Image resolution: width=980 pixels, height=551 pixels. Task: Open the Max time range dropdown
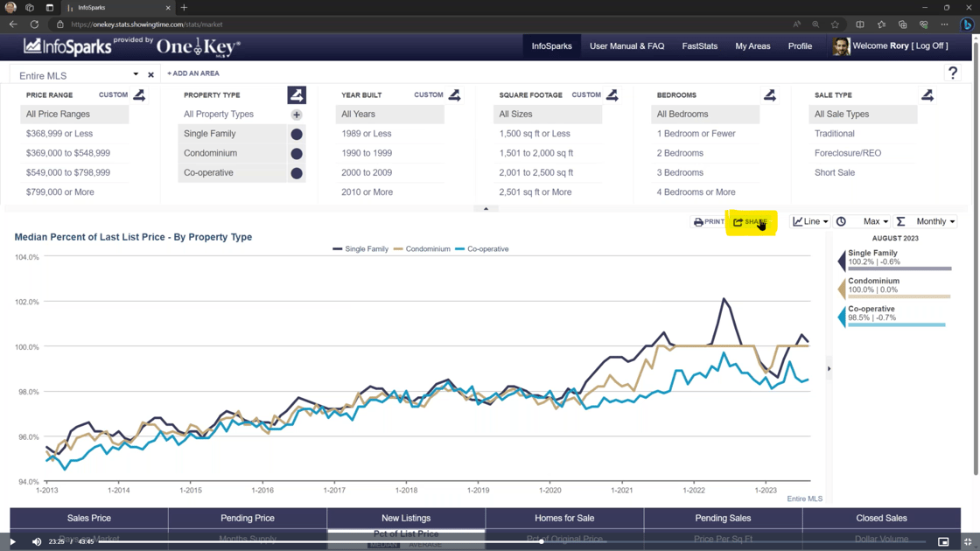[x=876, y=221]
